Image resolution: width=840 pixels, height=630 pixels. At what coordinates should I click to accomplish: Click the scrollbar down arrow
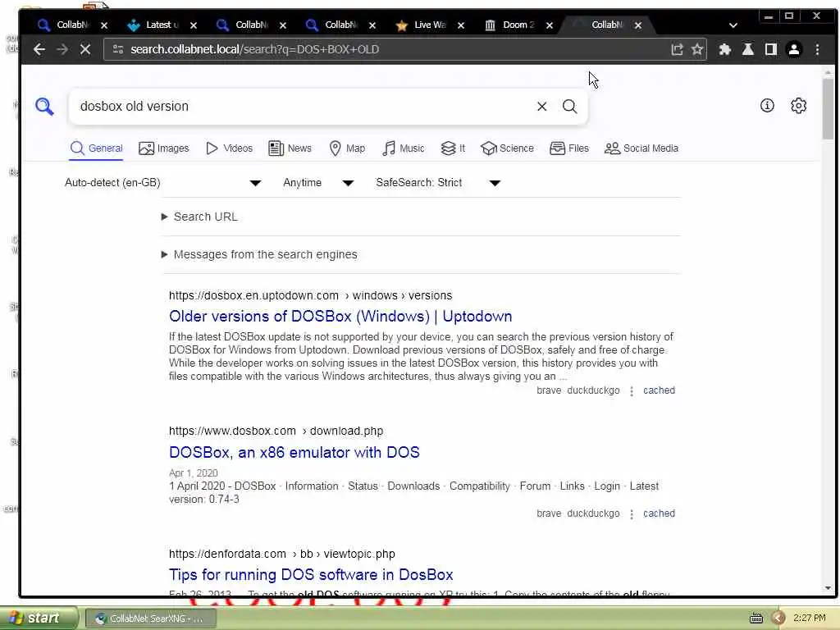pyautogui.click(x=829, y=588)
